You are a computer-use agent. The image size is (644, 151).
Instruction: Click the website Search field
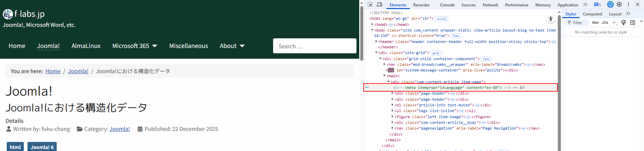(x=314, y=46)
